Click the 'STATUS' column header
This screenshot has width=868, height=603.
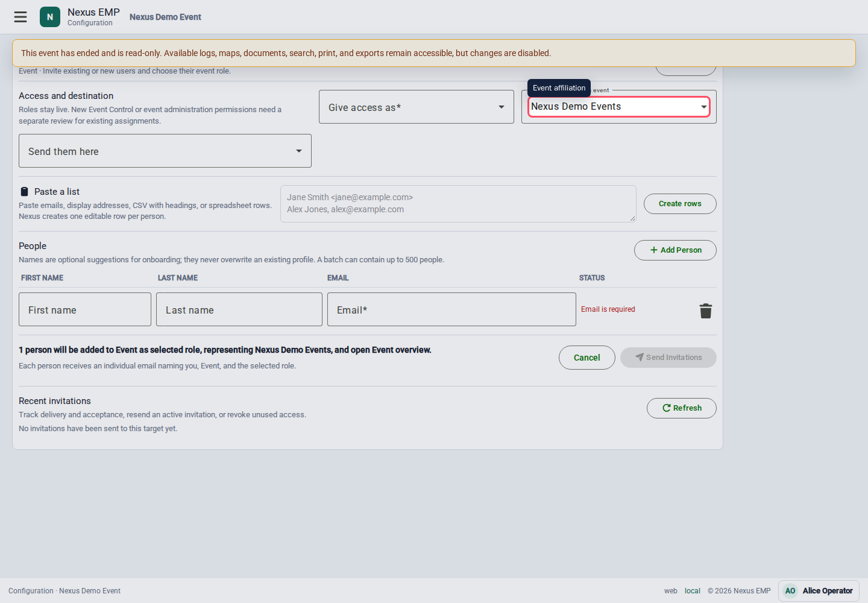coord(592,278)
